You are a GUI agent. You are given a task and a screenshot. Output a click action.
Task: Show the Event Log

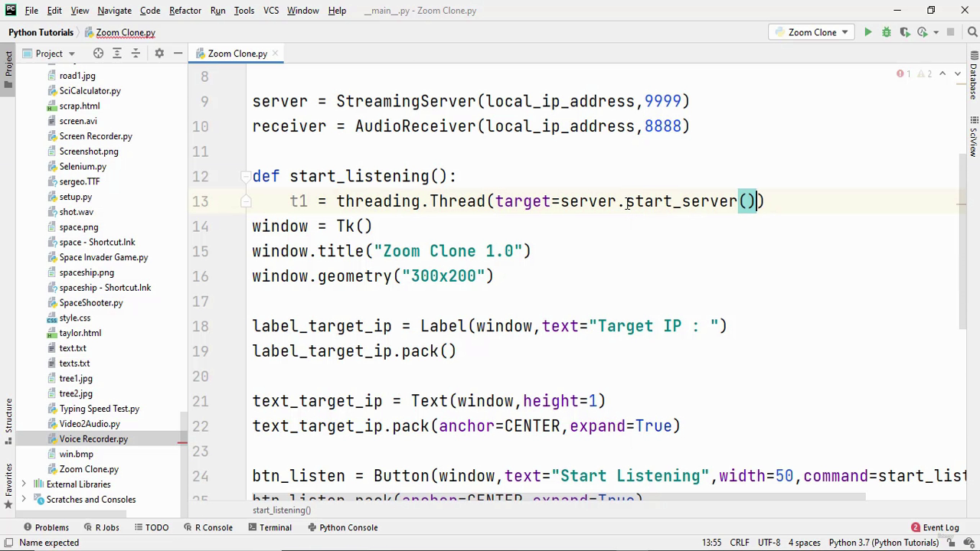935,527
